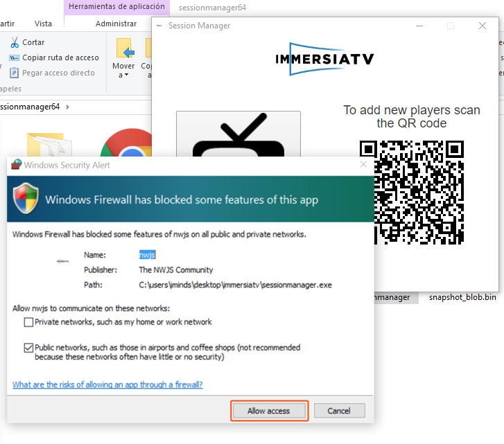Select the snapshot_blob.bin file
The image size is (504, 444).
(x=462, y=297)
